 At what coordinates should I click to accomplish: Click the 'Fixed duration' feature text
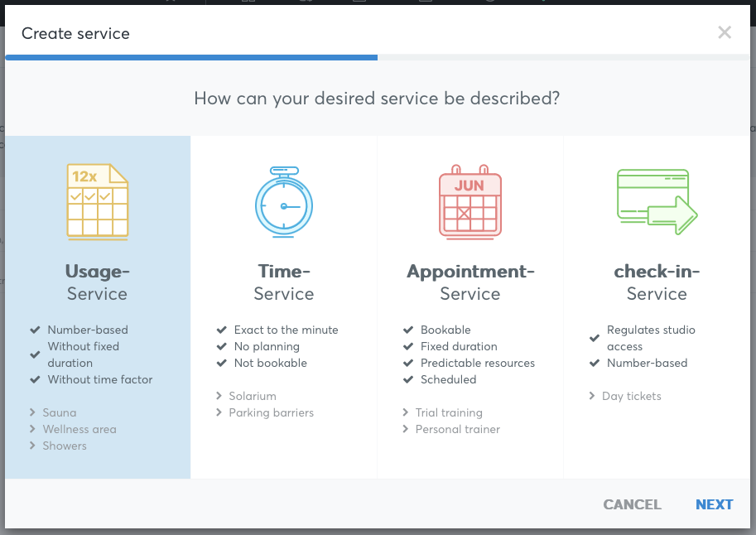click(x=459, y=346)
